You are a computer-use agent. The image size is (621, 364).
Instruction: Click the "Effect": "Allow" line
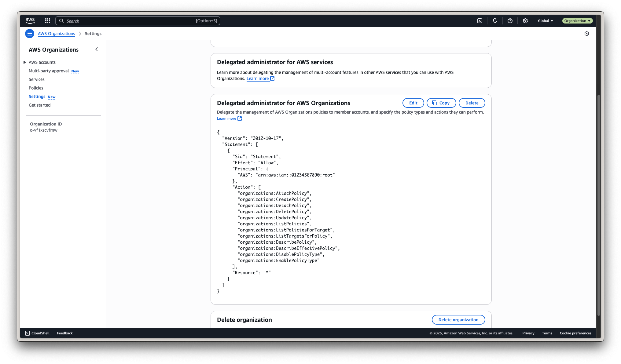[255, 163]
